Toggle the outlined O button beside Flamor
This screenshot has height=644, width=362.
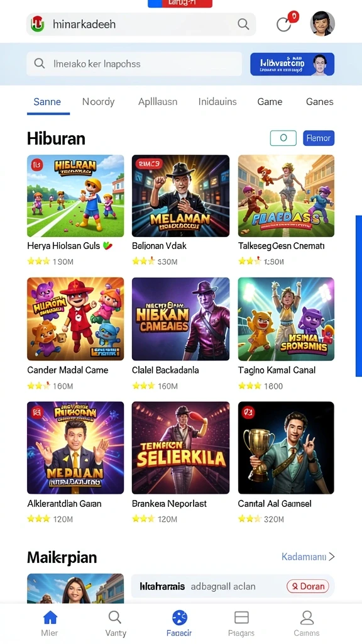283,138
